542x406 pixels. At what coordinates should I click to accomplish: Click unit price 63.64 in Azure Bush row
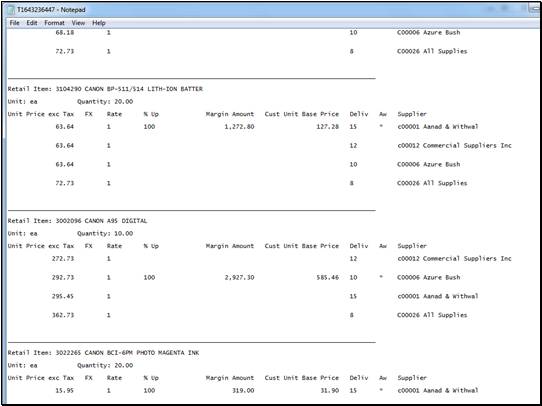click(65, 164)
